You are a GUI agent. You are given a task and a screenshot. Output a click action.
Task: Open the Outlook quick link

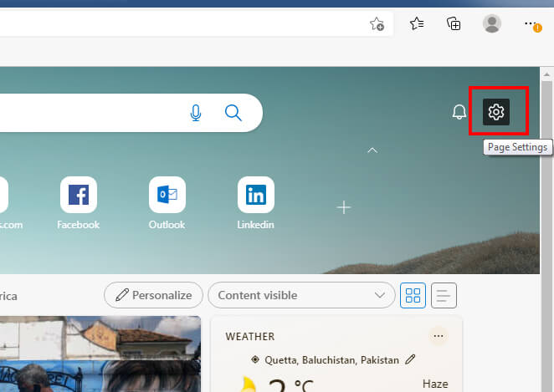click(167, 195)
